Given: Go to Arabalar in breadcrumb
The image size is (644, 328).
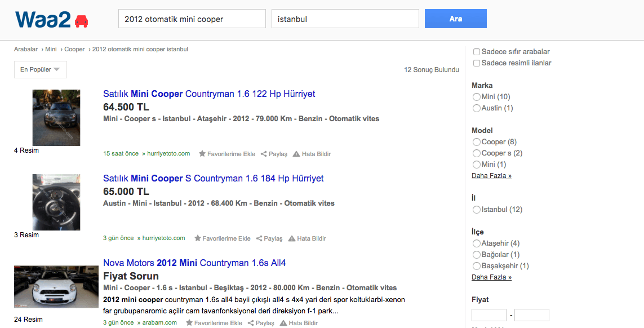Looking at the screenshot, I should [x=26, y=49].
